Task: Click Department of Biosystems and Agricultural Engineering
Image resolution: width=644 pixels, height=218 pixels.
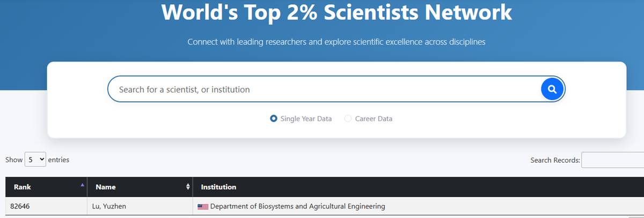Action: pos(297,206)
